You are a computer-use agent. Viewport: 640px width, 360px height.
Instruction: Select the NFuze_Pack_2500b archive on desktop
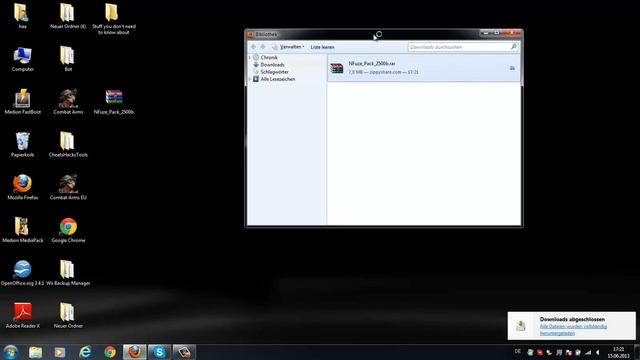pyautogui.click(x=113, y=102)
